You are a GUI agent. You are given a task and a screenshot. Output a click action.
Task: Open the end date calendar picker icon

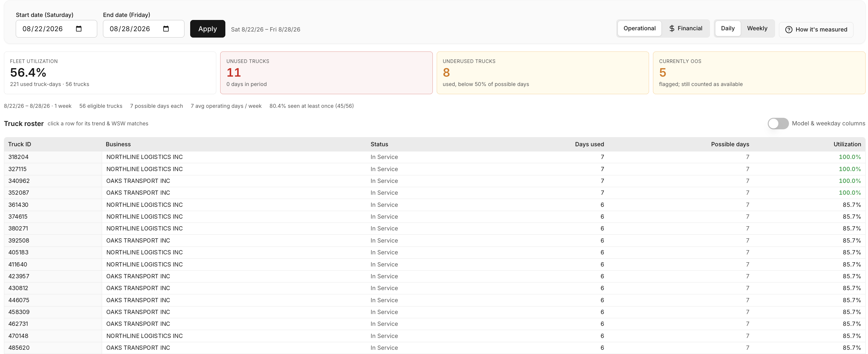tap(166, 29)
